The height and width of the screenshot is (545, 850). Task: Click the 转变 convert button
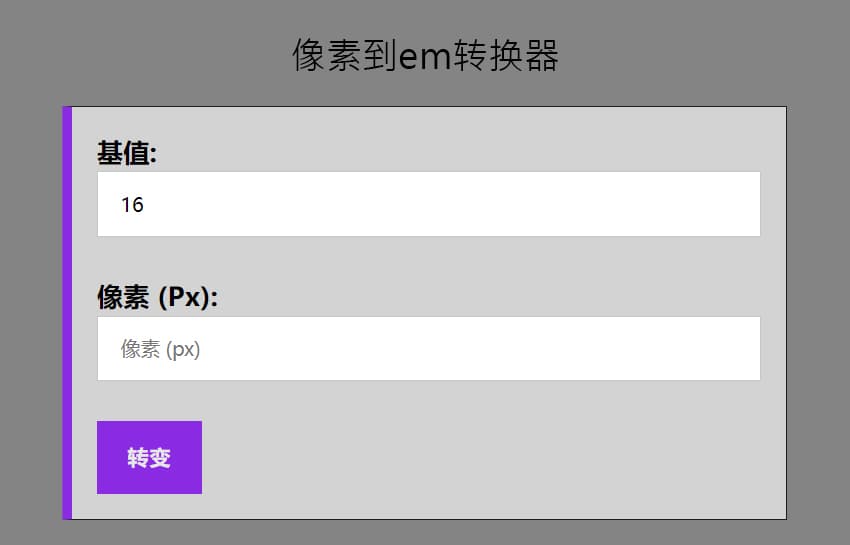coord(149,457)
